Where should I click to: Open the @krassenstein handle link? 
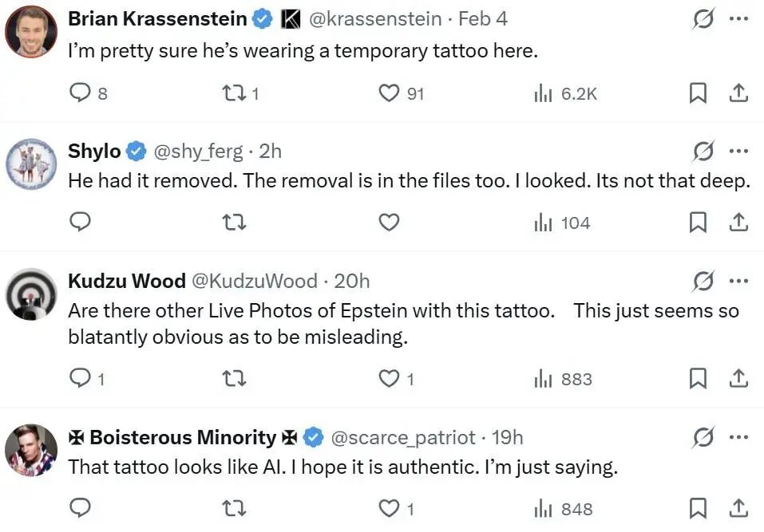[374, 18]
